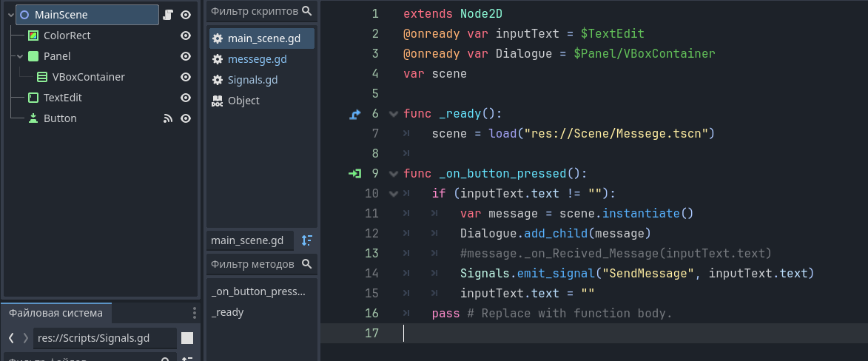Collapse the Panel node in scene tree
Viewport: 868px width, 361px height.
pos(20,56)
